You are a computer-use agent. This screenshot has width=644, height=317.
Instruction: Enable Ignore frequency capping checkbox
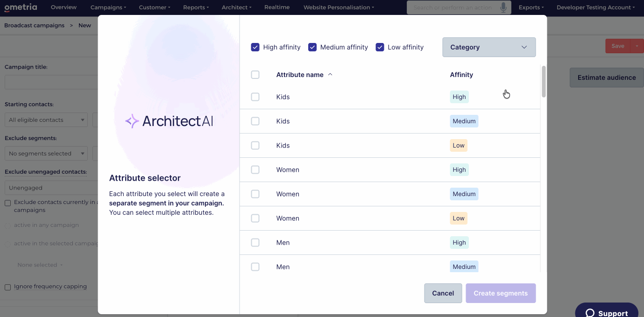point(7,287)
